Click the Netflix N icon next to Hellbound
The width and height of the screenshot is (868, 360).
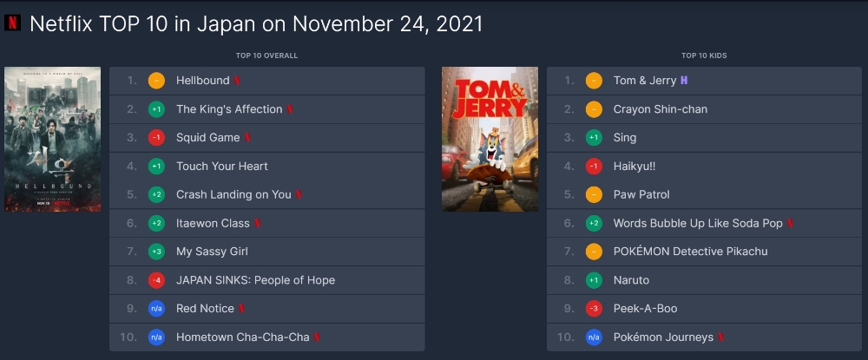point(236,81)
